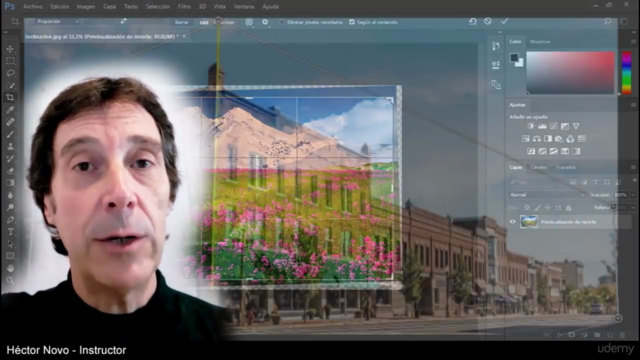Image resolution: width=640 pixels, height=360 pixels.
Task: Select the History Brush tool
Action: pyautogui.click(x=10, y=159)
